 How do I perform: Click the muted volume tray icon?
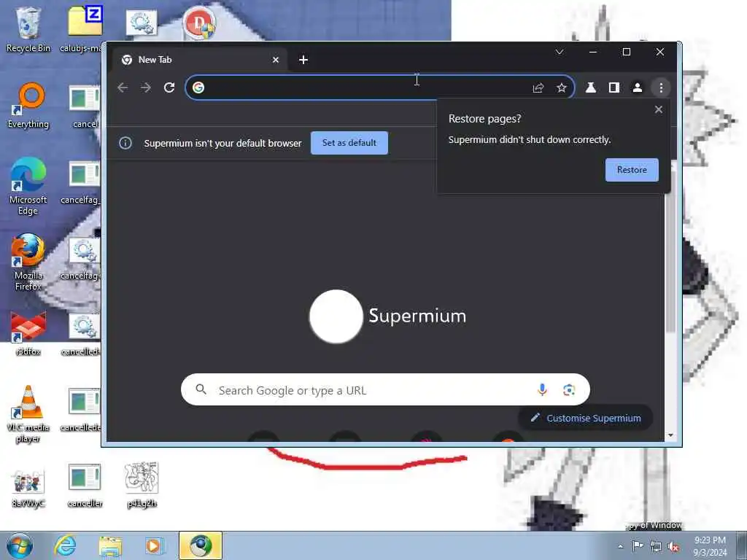click(673, 547)
